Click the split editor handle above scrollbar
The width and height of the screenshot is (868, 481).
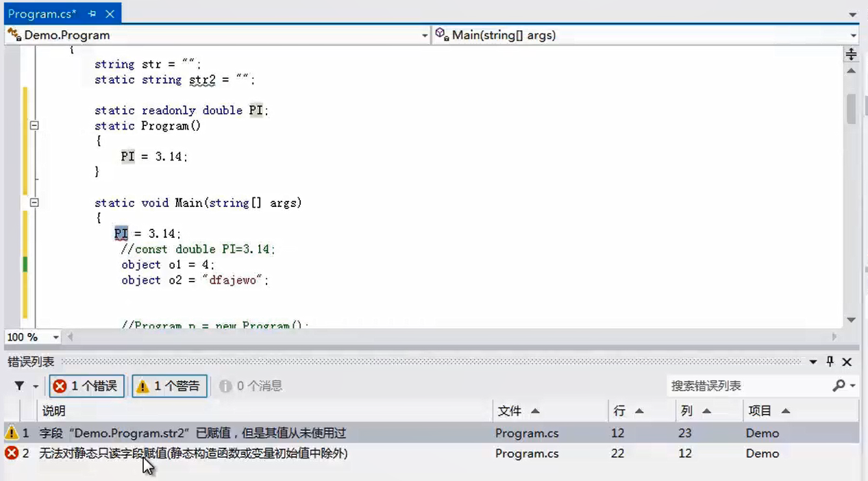pos(851,54)
